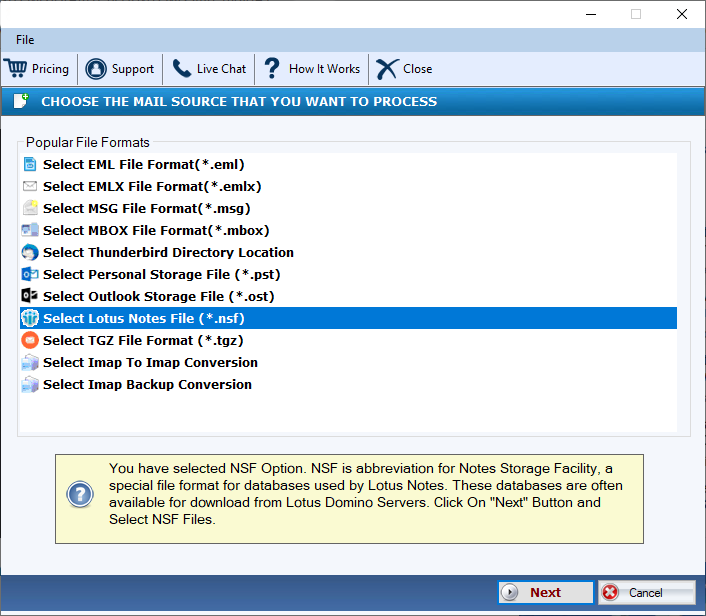The height and width of the screenshot is (616, 706).
Task: Click the Outlook PST icon
Action: pyautogui.click(x=30, y=274)
